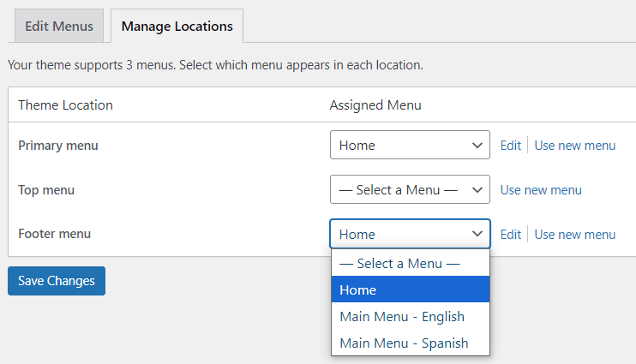Click Edit link for Primary menu
636x364 pixels.
[510, 145]
